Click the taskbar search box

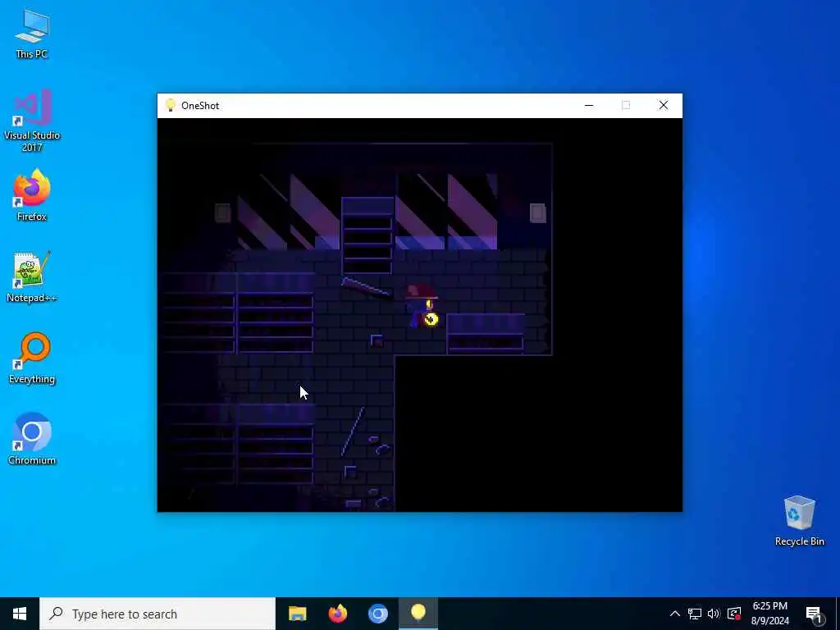click(x=157, y=614)
